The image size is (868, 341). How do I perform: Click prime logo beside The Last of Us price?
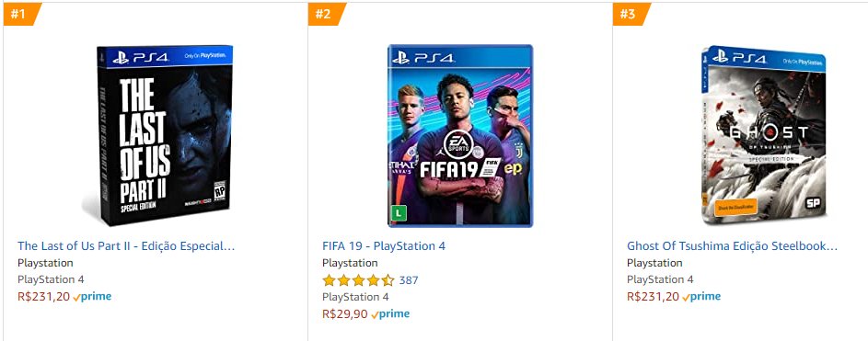coord(92,297)
